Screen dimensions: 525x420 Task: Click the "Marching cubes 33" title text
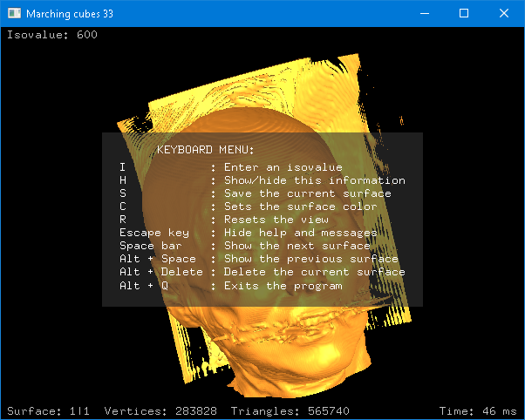[70, 14]
